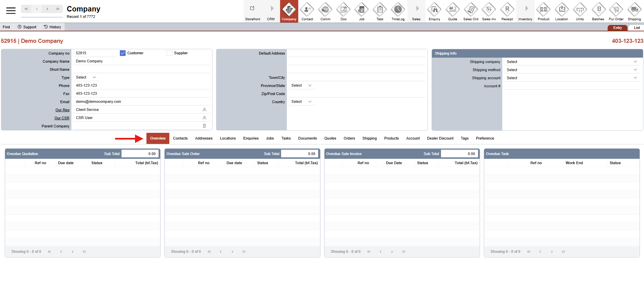The height and width of the screenshot is (299, 644).
Task: Open the Shipping truck icon
Action: tap(634, 10)
